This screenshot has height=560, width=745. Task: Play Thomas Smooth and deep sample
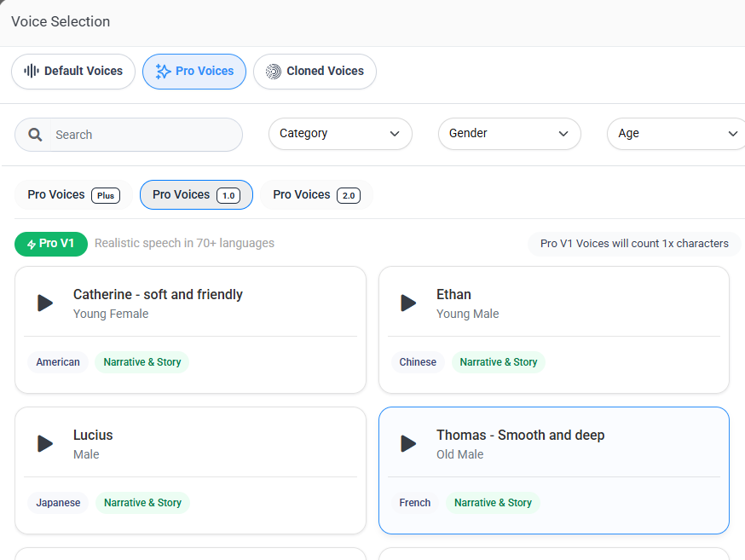click(408, 443)
